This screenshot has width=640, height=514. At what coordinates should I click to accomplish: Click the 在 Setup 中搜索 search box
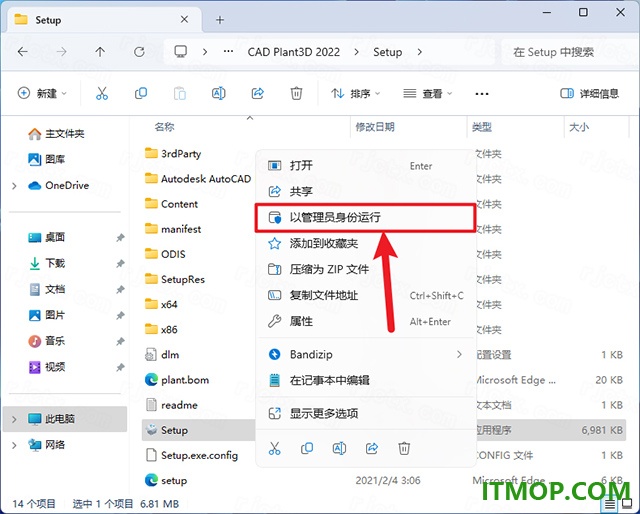pyautogui.click(x=569, y=52)
